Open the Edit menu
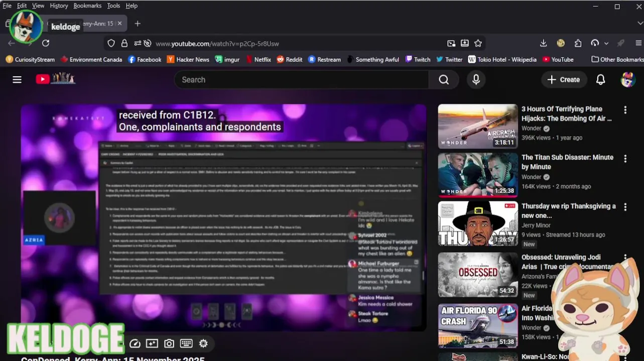Image resolution: width=644 pixels, height=361 pixels. (x=22, y=6)
